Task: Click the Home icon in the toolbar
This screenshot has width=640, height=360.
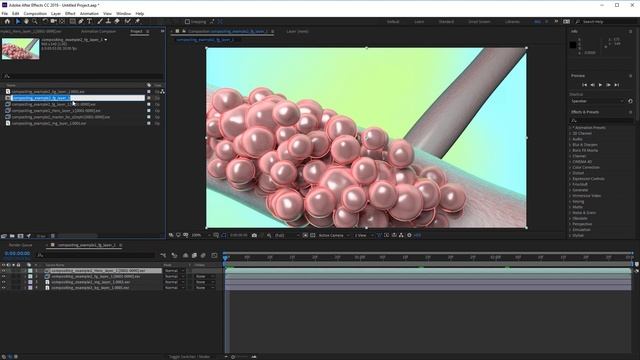Action: (x=7, y=21)
